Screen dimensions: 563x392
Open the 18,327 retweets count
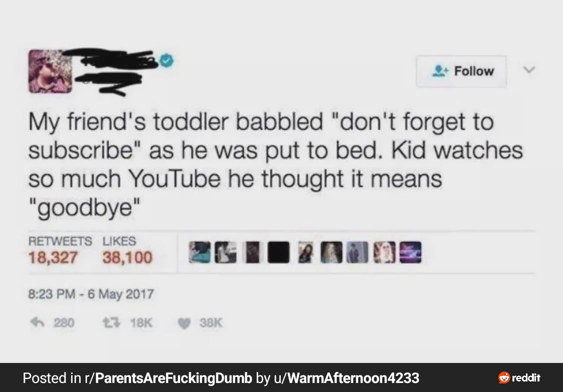53,257
